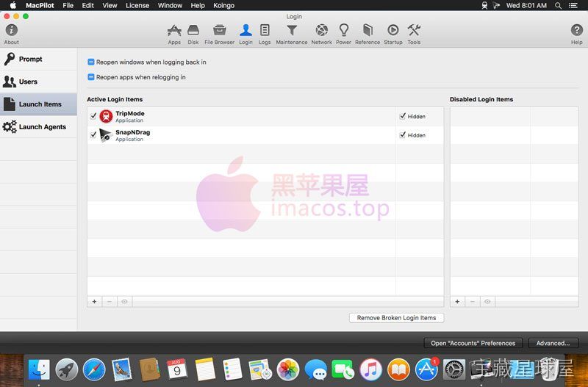Open Notification Center in menu bar
The height and width of the screenshot is (387, 588).
(573, 5)
